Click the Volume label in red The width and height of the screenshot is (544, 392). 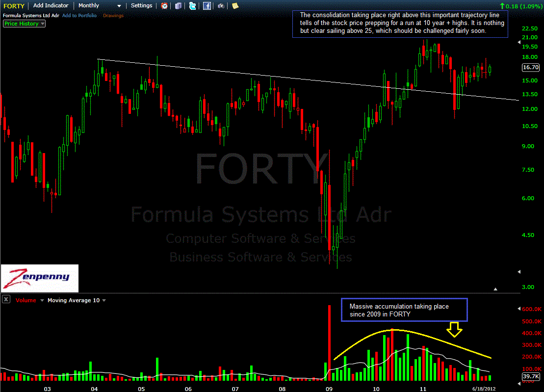[x=26, y=300]
